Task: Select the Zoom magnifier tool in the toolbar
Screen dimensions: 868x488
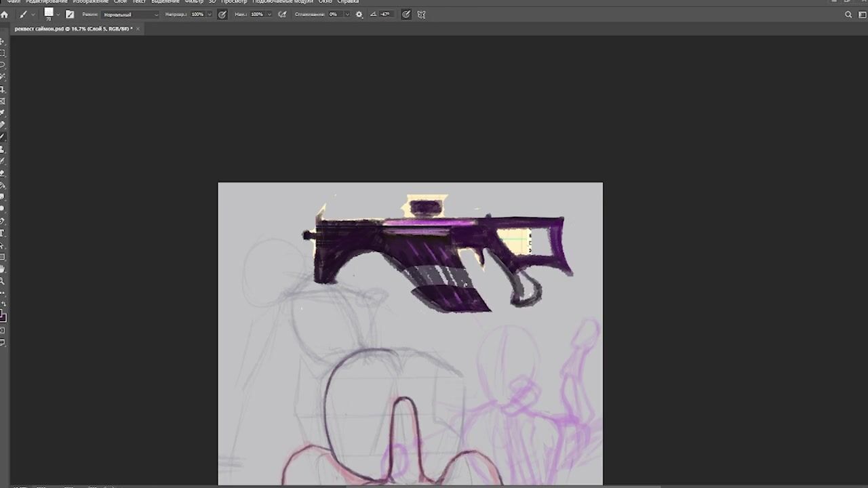Action: pyautogui.click(x=3, y=281)
